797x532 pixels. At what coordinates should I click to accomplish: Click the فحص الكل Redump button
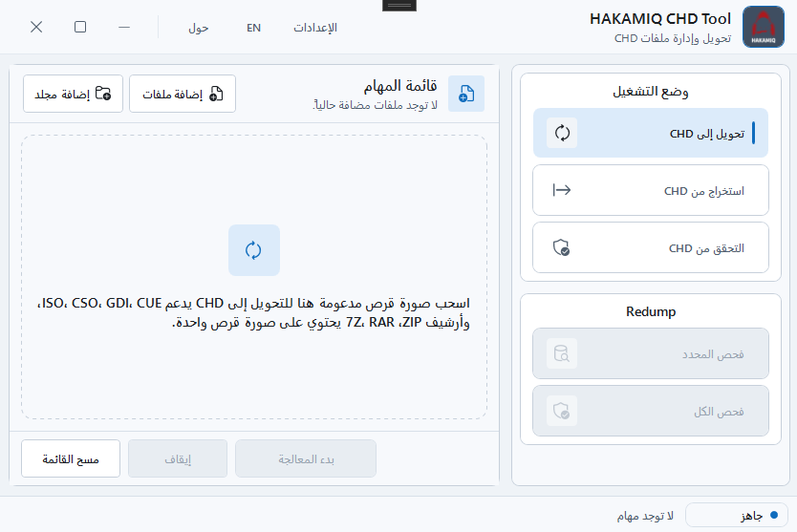pyautogui.click(x=650, y=411)
